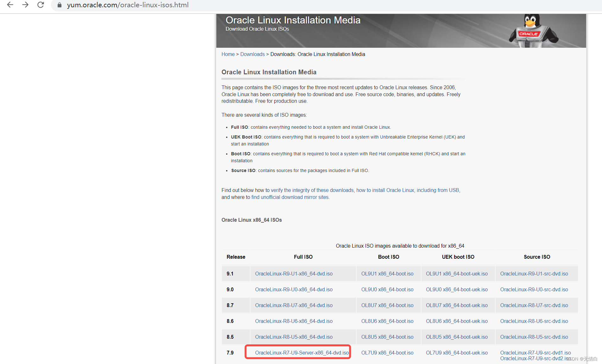Download OracleLinux-R9-U0-x86_64-dvd.iso
The image size is (602, 364).
pos(294,289)
